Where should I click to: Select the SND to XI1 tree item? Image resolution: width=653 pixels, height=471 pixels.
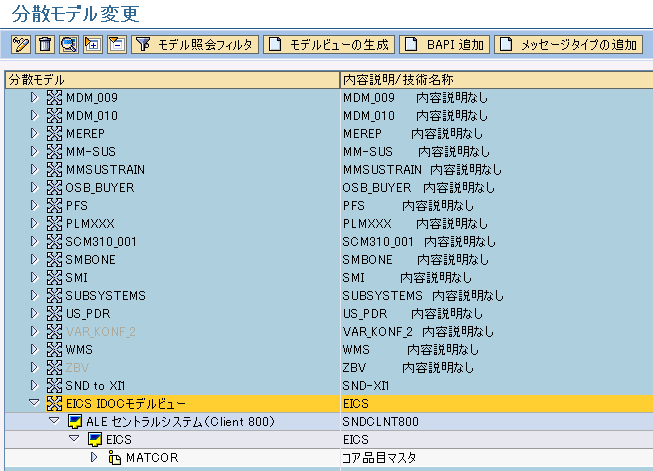point(101,386)
